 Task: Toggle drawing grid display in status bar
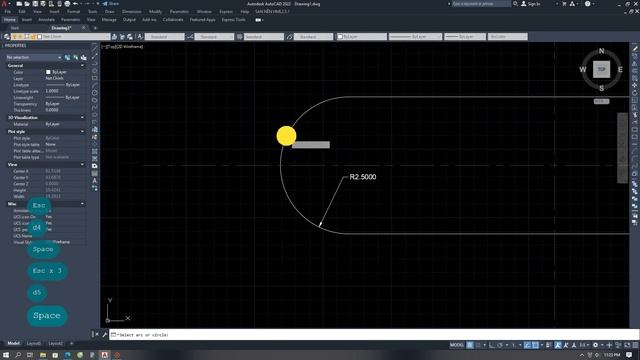click(x=470, y=345)
